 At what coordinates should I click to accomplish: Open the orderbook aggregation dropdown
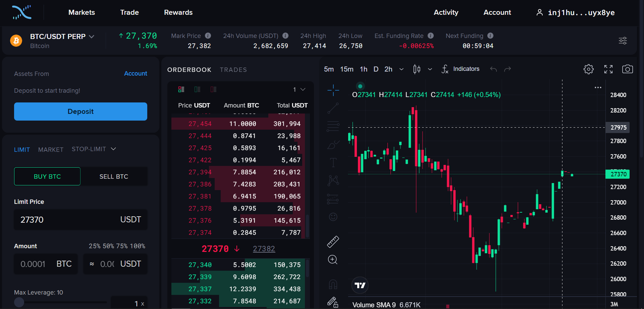(299, 89)
